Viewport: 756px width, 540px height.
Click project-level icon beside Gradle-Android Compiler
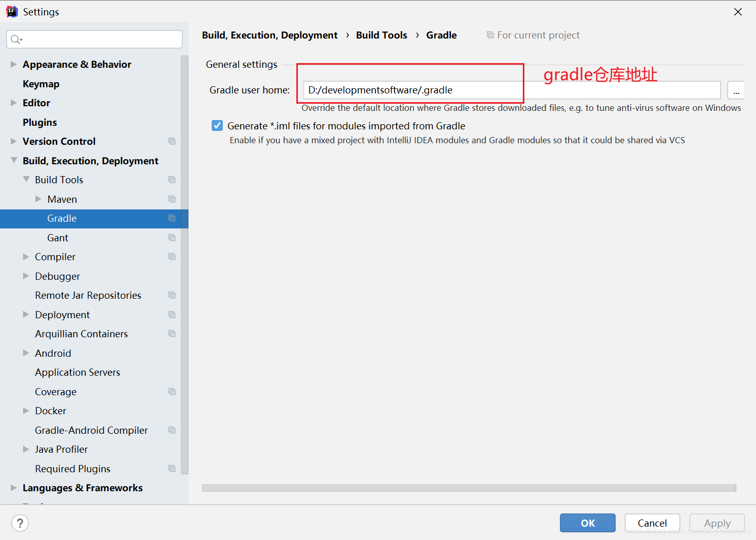pos(172,430)
